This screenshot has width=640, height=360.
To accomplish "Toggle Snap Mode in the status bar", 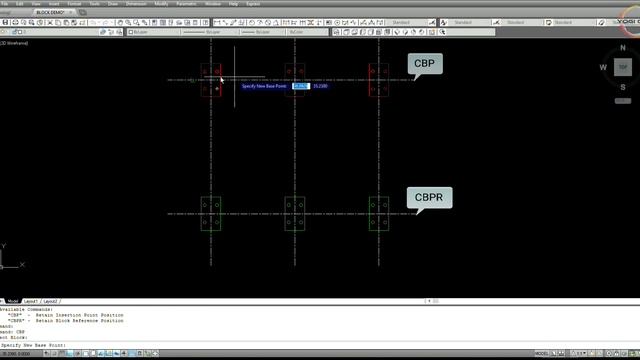I will [54, 353].
